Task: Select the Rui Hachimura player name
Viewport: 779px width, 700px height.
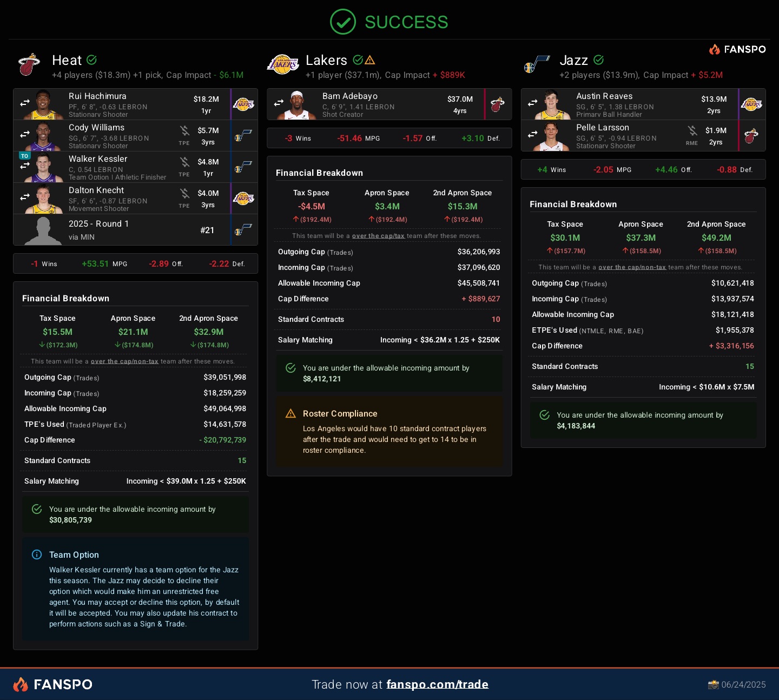Action: [x=97, y=96]
